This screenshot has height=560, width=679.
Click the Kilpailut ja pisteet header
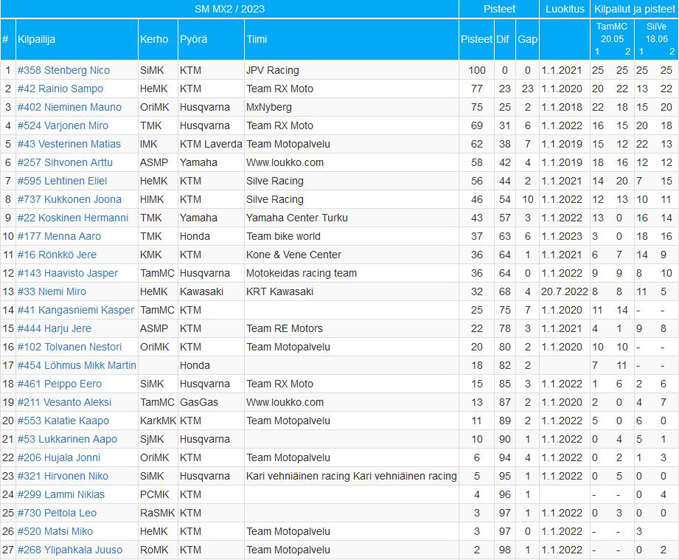click(x=634, y=9)
